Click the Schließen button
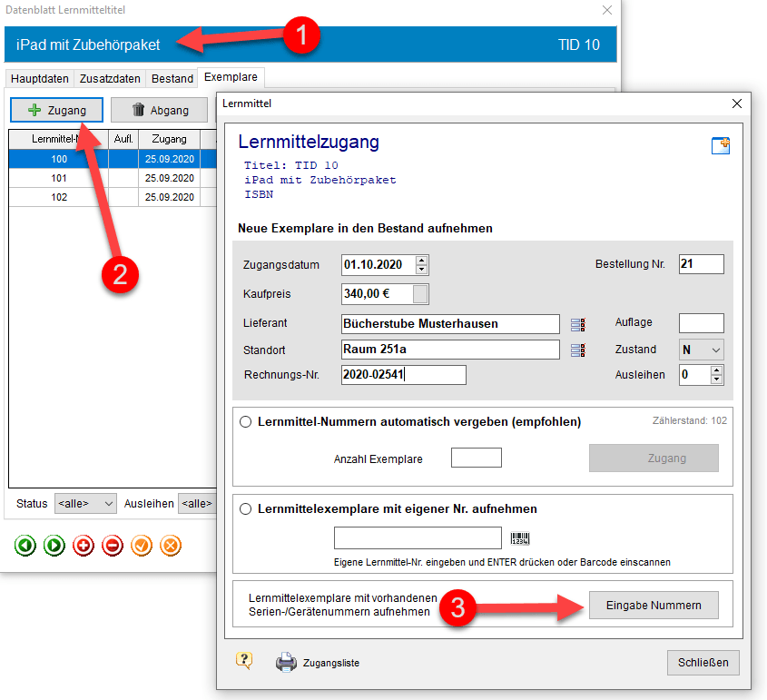The width and height of the screenshot is (767, 700). 703,663
